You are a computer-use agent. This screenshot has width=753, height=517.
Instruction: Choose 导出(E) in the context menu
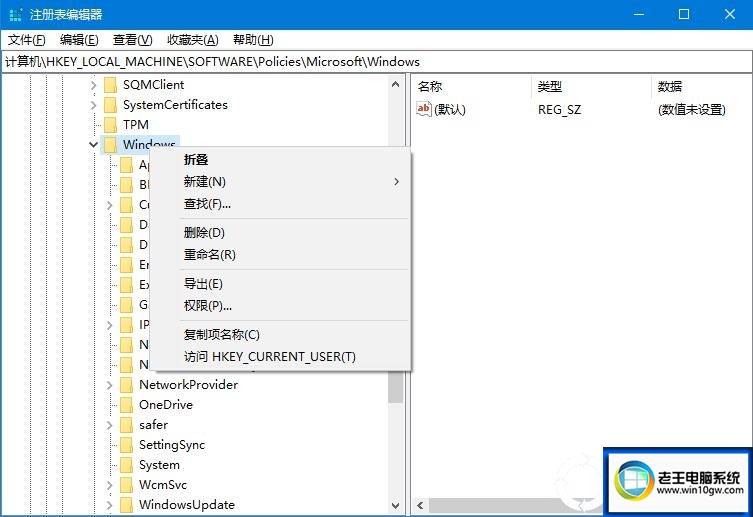281,284
